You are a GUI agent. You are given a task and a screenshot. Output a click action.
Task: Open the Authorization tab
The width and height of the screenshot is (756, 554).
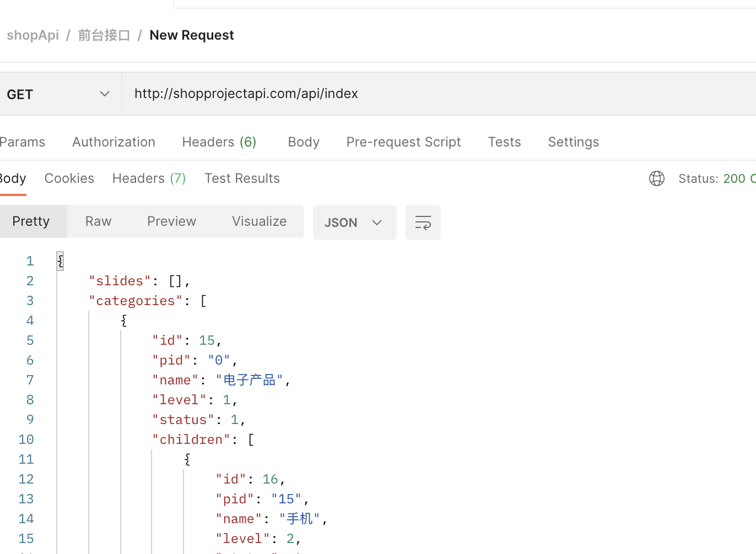114,142
